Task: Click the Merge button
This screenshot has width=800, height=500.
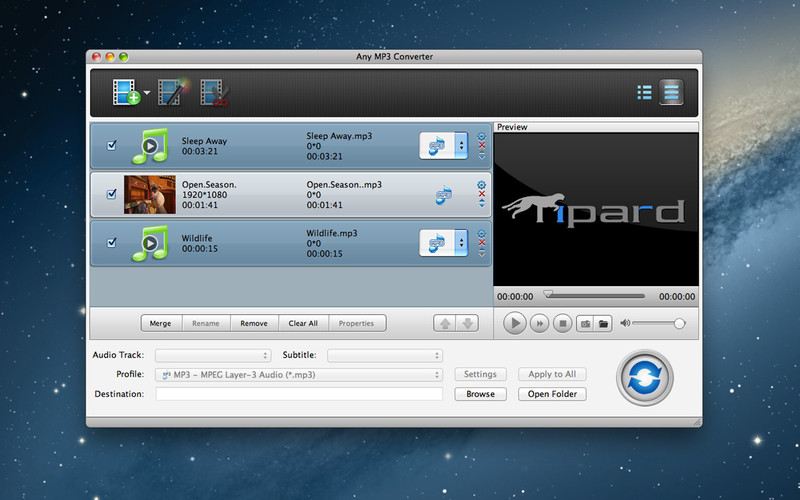Action: [161, 323]
